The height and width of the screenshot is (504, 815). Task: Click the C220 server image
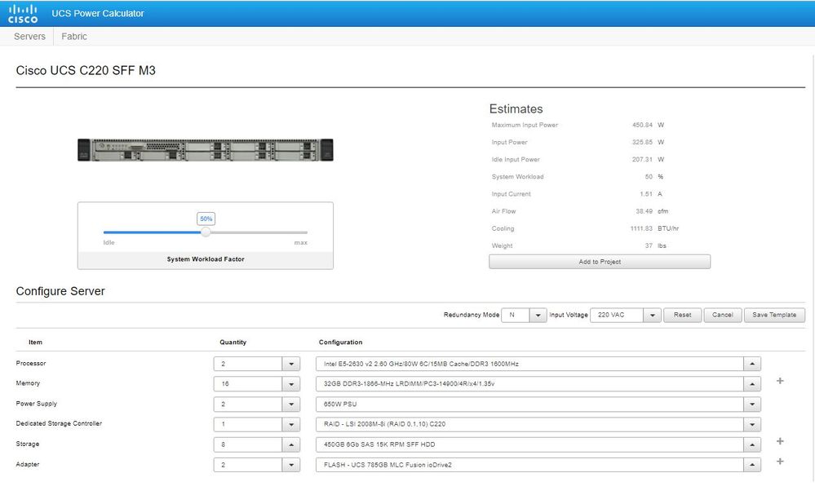click(x=206, y=150)
